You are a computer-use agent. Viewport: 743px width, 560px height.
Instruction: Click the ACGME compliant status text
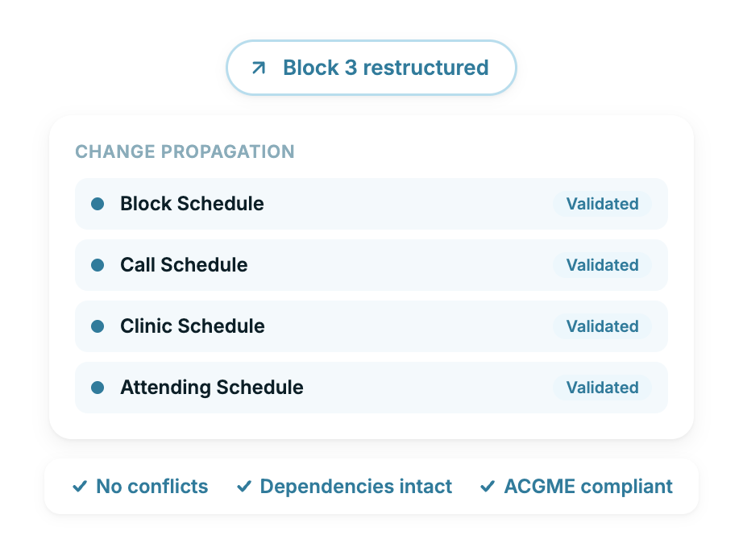588,487
